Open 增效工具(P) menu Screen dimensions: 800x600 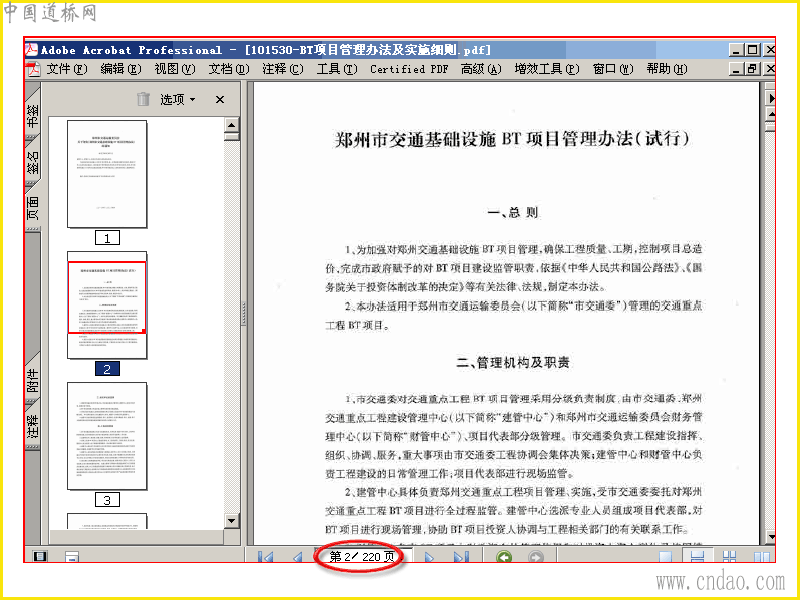[x=546, y=69]
